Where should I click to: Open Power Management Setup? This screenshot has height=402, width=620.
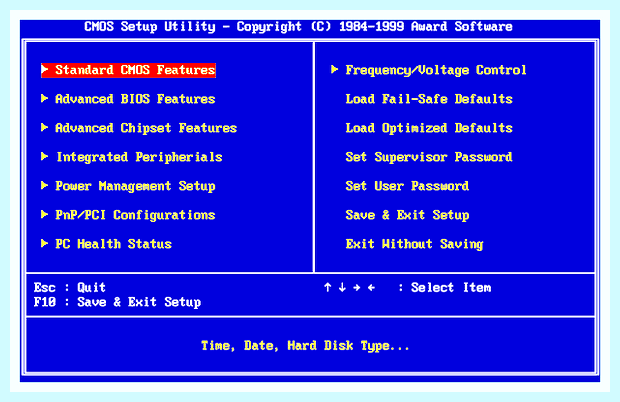point(135,186)
